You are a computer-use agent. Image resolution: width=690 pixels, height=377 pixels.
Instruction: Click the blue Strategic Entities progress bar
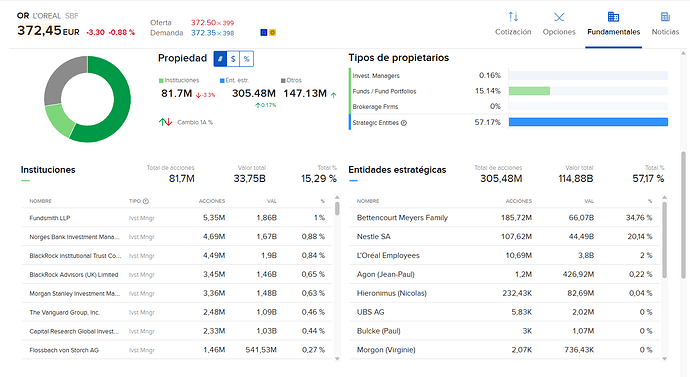[x=588, y=122]
